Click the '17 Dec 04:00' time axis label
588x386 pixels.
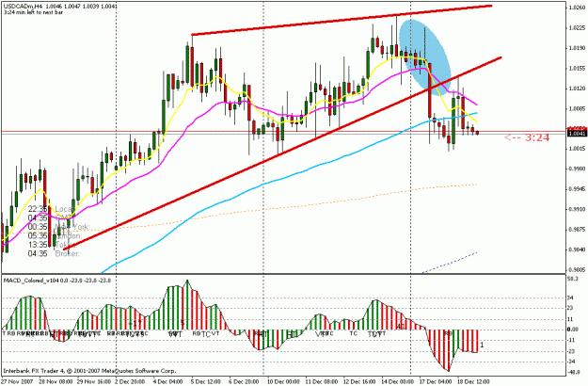436,381
